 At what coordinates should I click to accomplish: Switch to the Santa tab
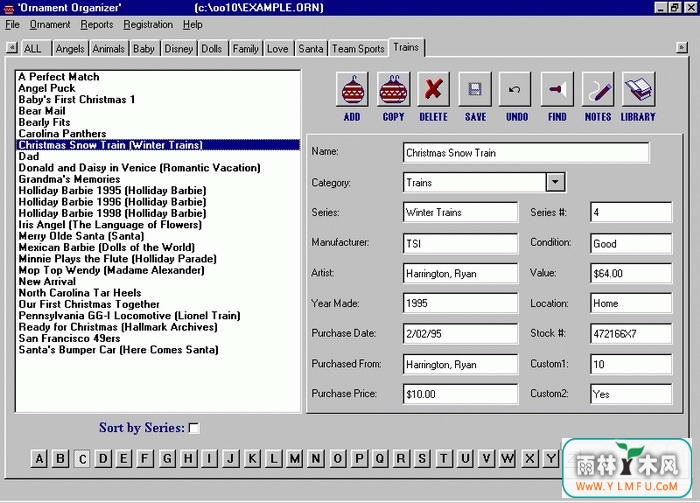[x=311, y=49]
